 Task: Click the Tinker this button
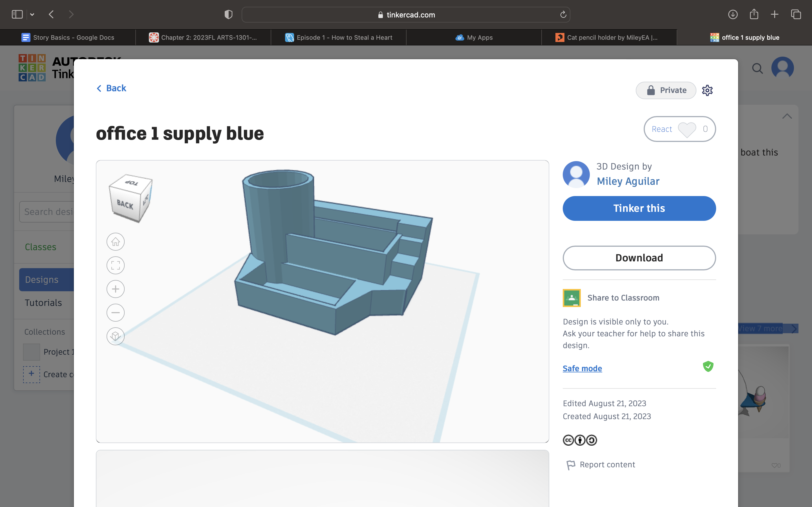[639, 208]
